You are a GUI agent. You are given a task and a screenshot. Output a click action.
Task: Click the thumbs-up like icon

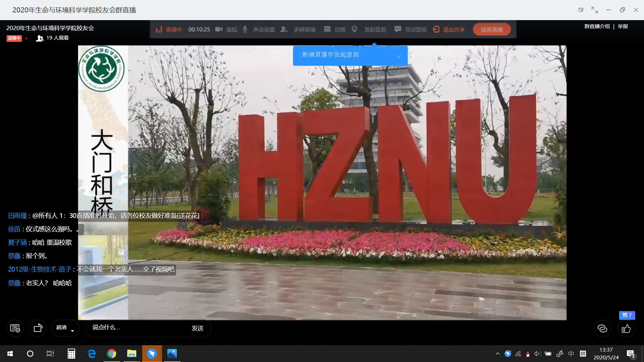pyautogui.click(x=626, y=329)
